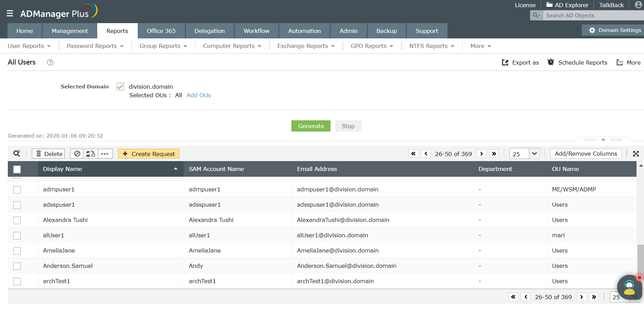
Task: Open the live chat support avatar
Action: (x=629, y=287)
